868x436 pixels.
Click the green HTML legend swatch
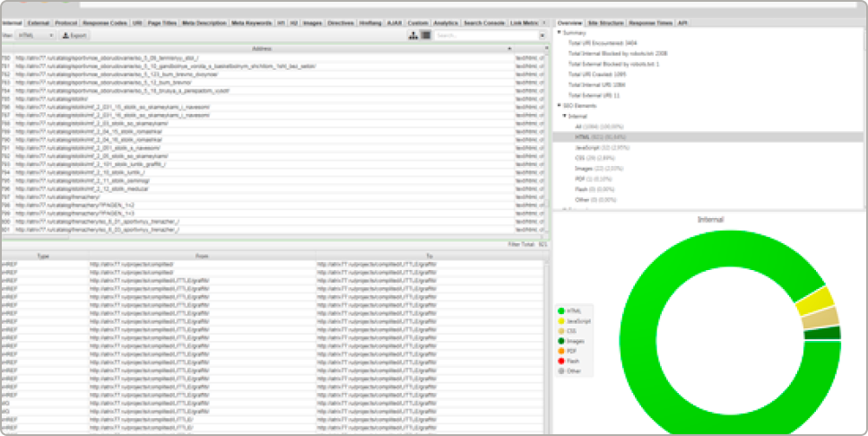click(561, 310)
